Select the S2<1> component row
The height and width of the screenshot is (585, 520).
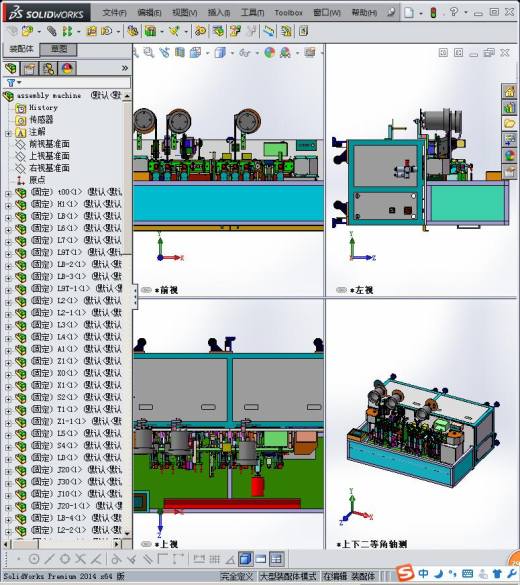coord(68,397)
